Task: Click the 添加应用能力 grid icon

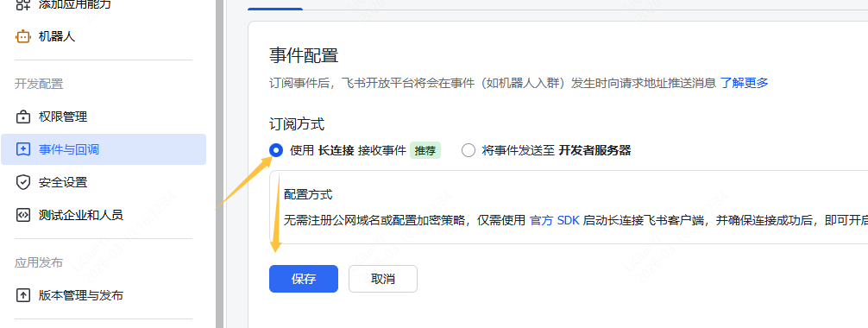Action: tap(22, 4)
